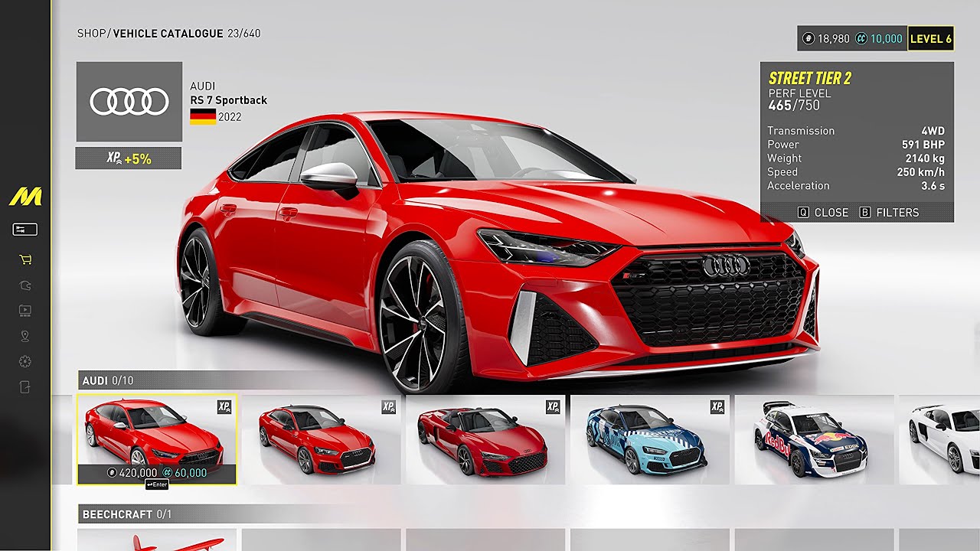
Task: Click the 2140 kg weight value
Action: 925,158
